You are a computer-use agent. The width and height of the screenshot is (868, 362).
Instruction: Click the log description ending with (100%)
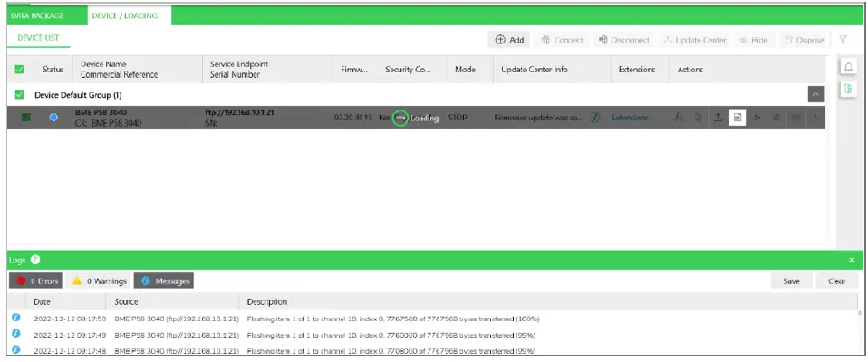coord(393,319)
